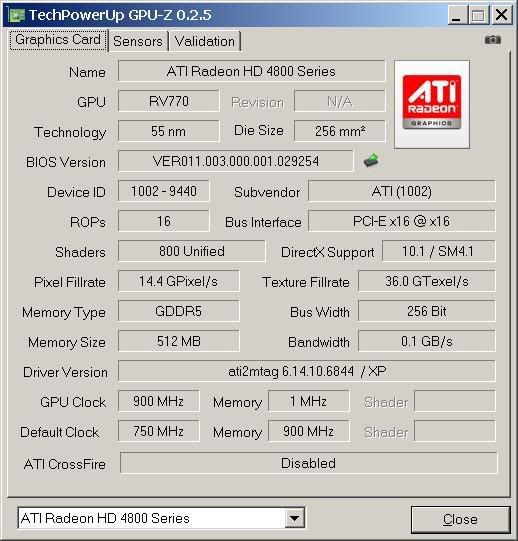Click the ATI Radeon HD 4800 Series combo box
Viewport: 518px width, 541px height.
(x=161, y=518)
